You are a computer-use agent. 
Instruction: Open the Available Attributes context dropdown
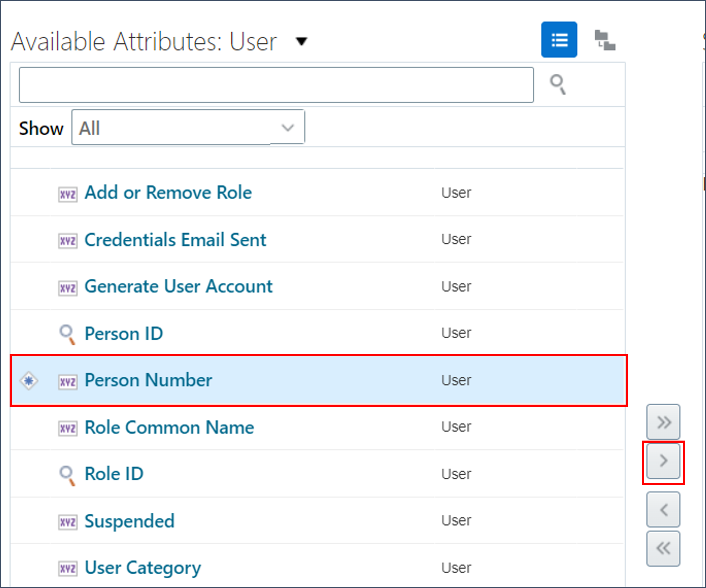point(301,41)
